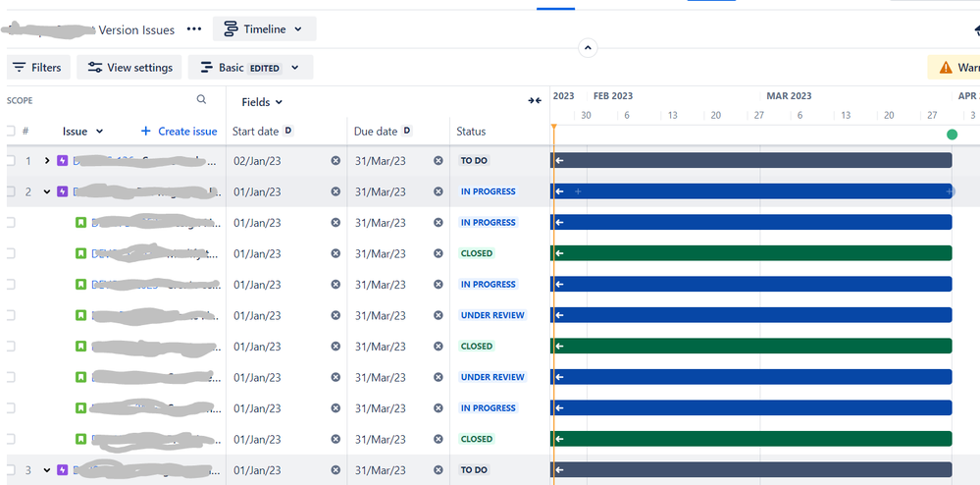
Task: Tick the checkbox for issue row 1
Action: pyautogui.click(x=10, y=161)
